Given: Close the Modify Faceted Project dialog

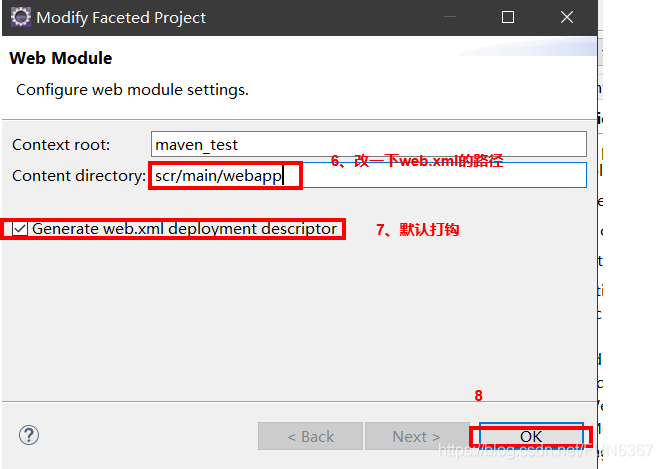Looking at the screenshot, I should click(567, 17).
